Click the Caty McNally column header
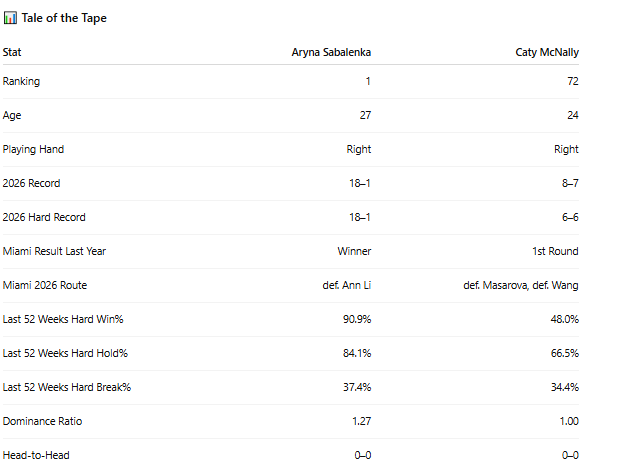 pos(547,52)
